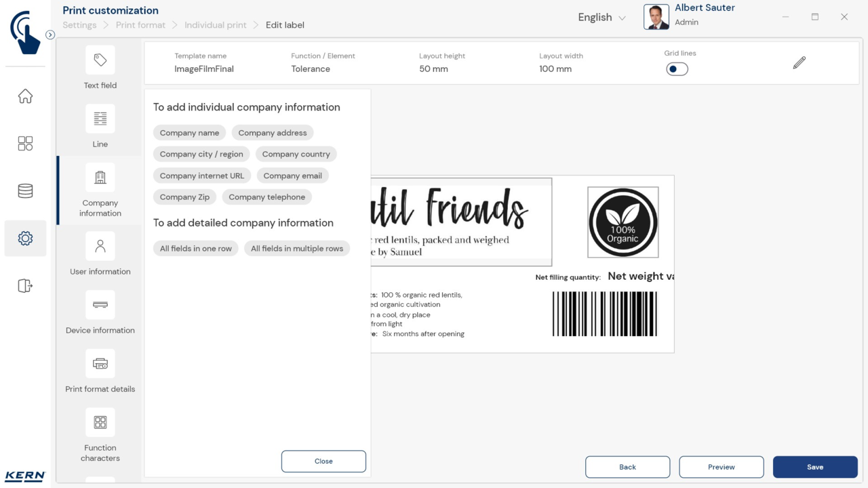
Task: Select the 100% Organic logo image
Action: coord(623,222)
